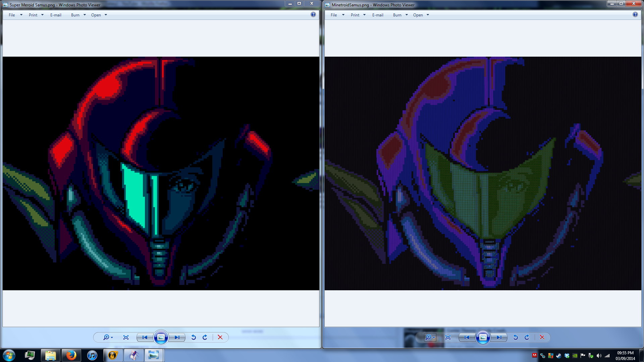Open Burn menu in Super Meroid Samus window
Image resolution: width=644 pixels, height=362 pixels.
(x=78, y=15)
